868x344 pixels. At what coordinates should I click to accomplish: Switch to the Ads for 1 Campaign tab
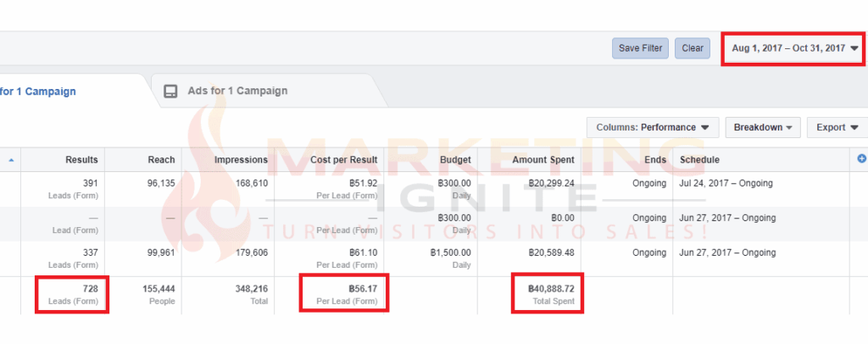click(x=236, y=91)
